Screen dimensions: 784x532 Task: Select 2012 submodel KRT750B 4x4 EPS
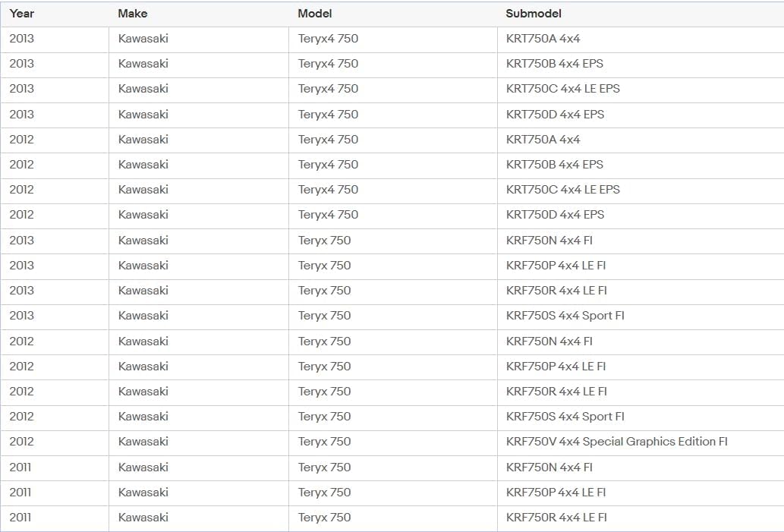pyautogui.click(x=555, y=164)
